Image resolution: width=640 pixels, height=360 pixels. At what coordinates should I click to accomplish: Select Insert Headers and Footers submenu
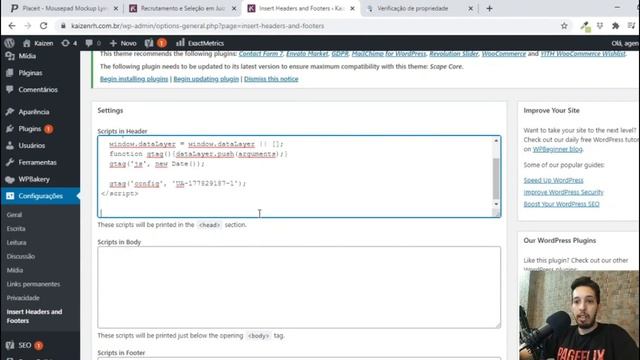click(34, 316)
